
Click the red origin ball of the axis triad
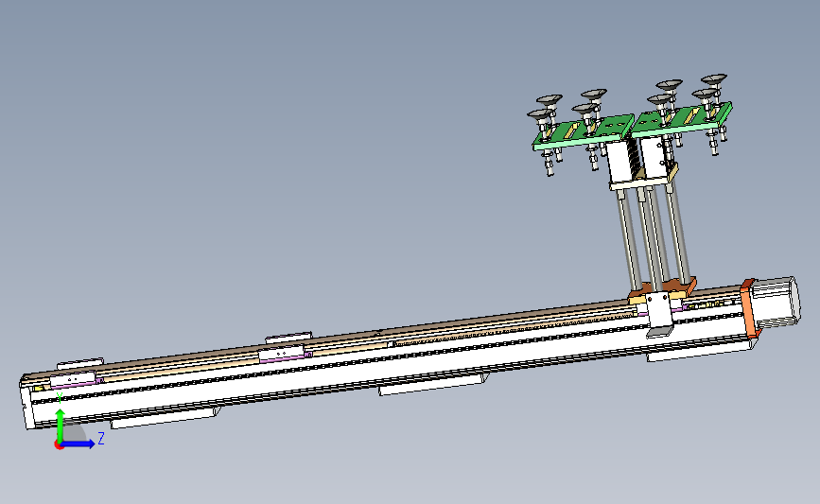59,445
